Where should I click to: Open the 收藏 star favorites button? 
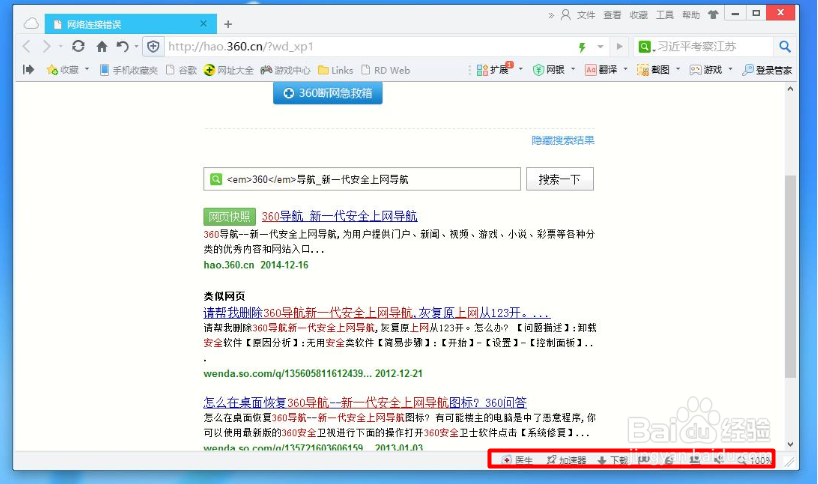pos(62,69)
